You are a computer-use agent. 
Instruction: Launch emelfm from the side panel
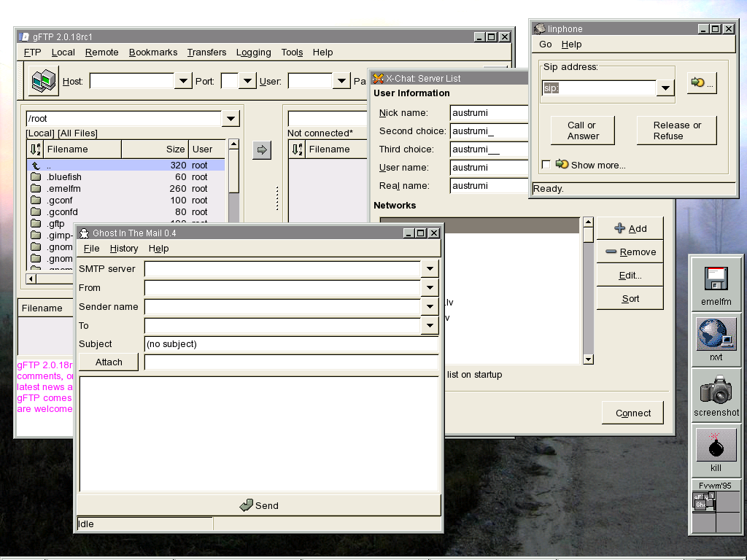pyautogui.click(x=716, y=286)
